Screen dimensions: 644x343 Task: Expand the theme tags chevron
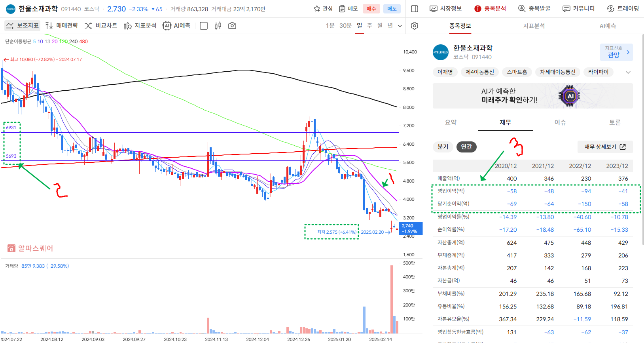pos(628,72)
